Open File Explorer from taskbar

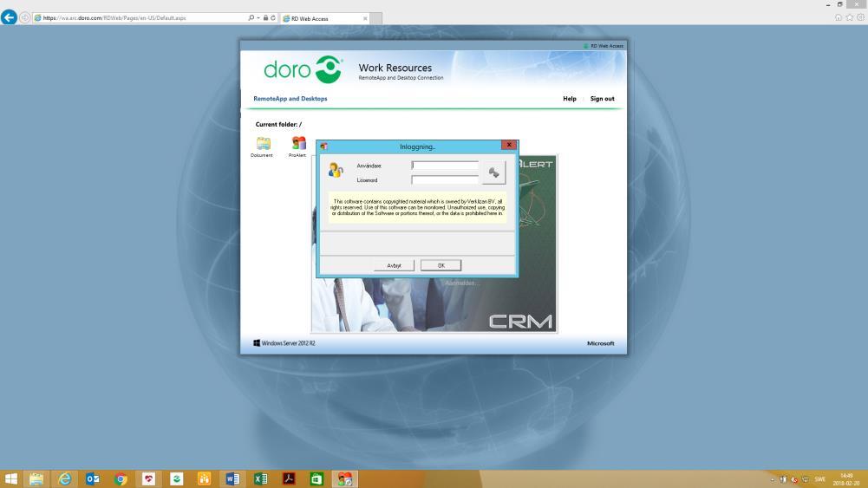pos(36,478)
